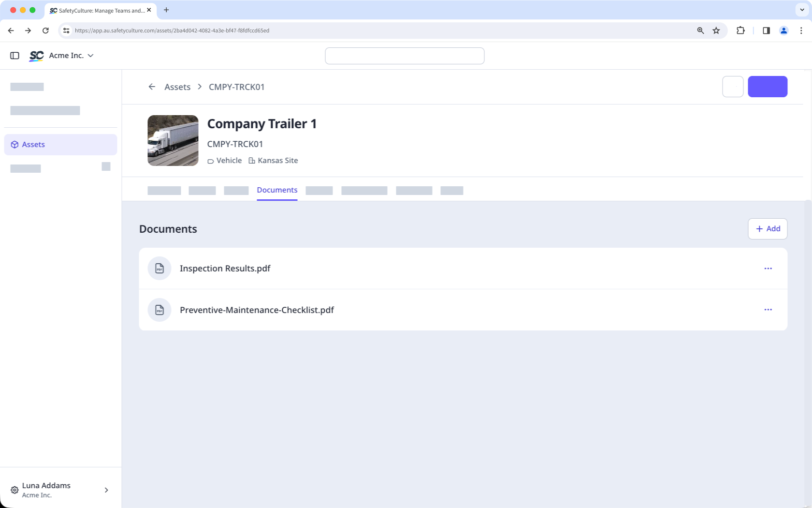This screenshot has height=508, width=812.
Task: Go back using the breadcrumb arrow
Action: (152, 87)
